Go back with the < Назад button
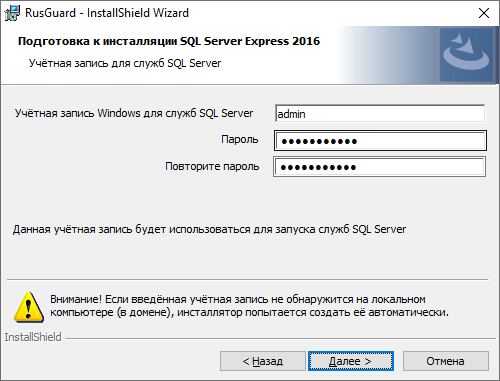 click(263, 361)
